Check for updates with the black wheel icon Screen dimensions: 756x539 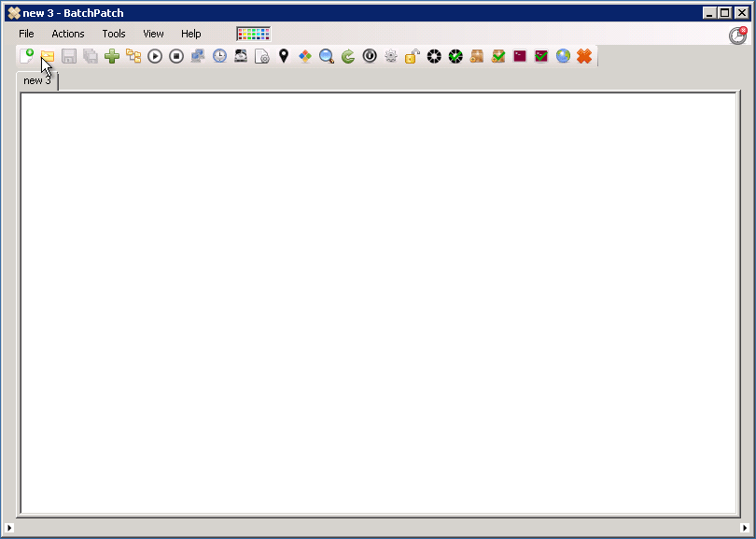click(433, 56)
